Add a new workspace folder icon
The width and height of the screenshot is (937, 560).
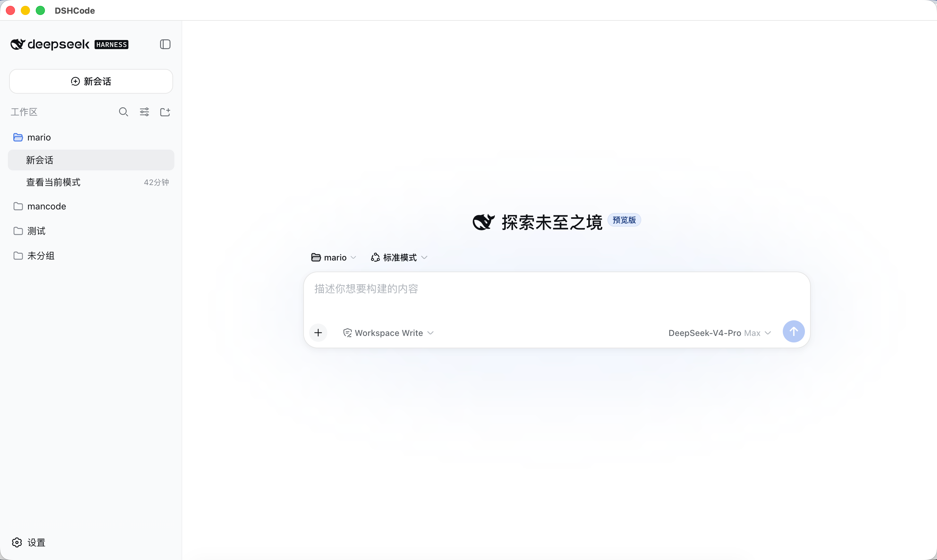click(x=165, y=112)
